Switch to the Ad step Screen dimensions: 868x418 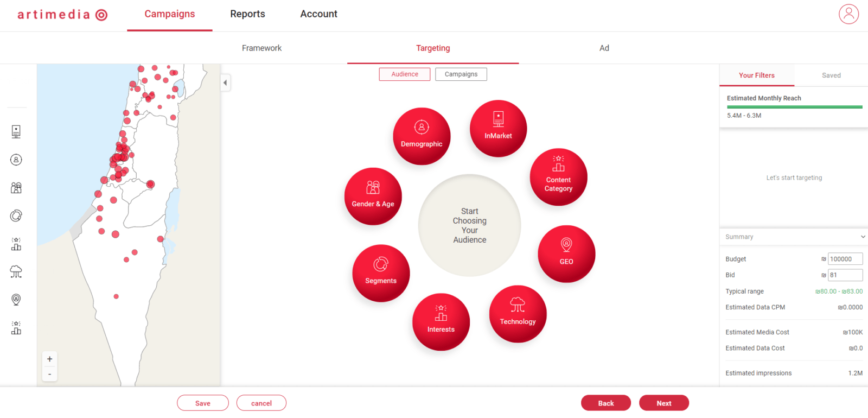click(604, 48)
